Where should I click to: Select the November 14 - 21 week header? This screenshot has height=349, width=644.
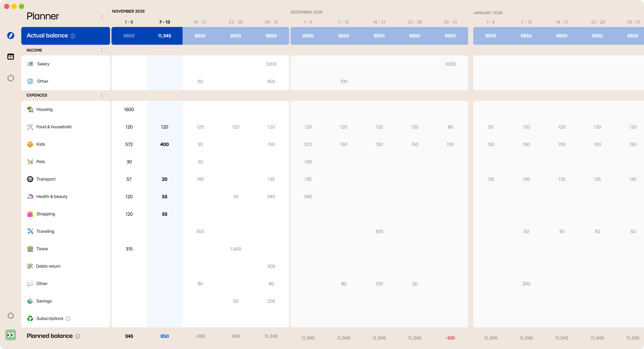pos(200,22)
